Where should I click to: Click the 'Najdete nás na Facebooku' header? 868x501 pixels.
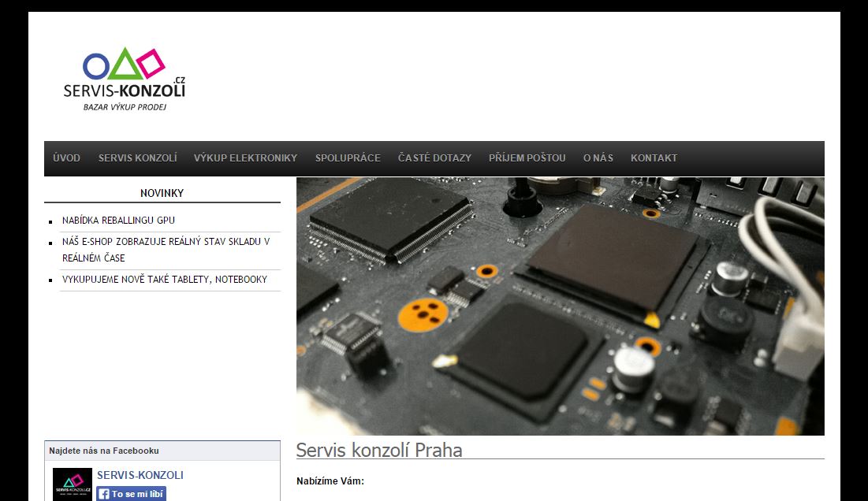click(x=104, y=451)
